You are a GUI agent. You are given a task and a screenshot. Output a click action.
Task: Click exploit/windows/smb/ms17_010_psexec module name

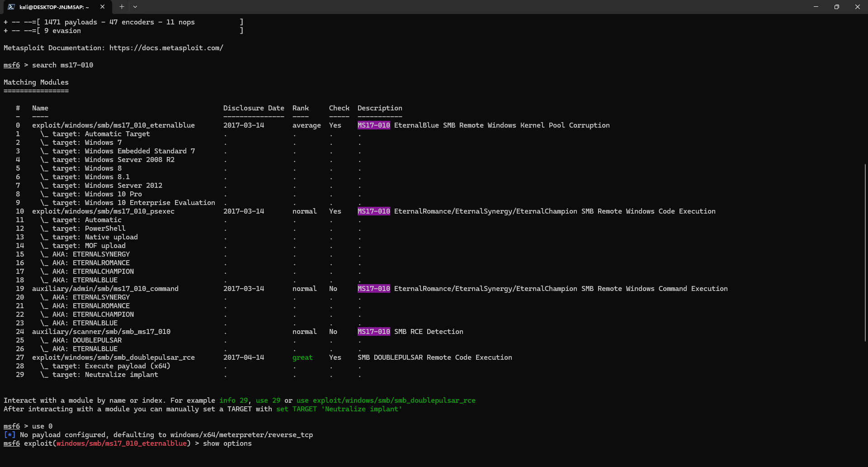point(103,211)
